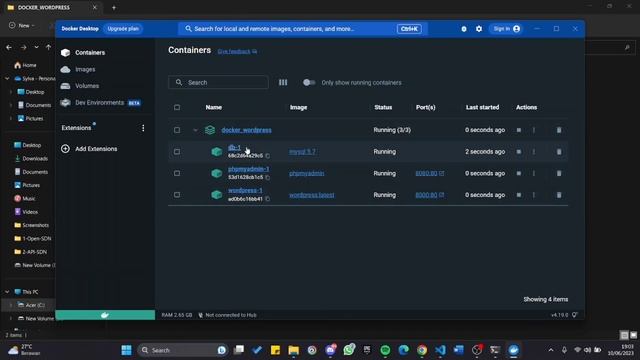The height and width of the screenshot is (360, 640).
Task: Select the db-1 row checkbox
Action: [x=177, y=151]
